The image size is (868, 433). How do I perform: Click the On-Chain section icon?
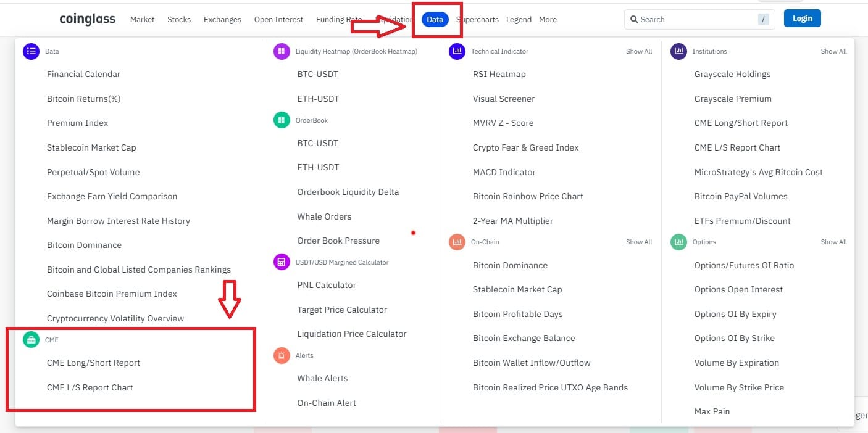click(457, 242)
